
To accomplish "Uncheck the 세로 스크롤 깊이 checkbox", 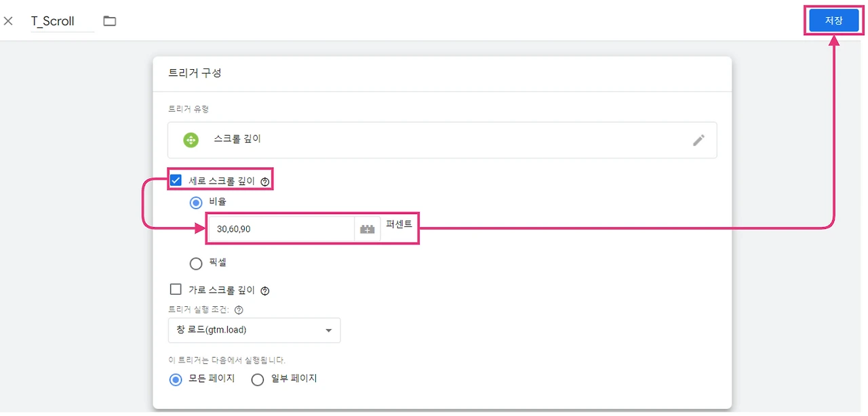I will [176, 180].
